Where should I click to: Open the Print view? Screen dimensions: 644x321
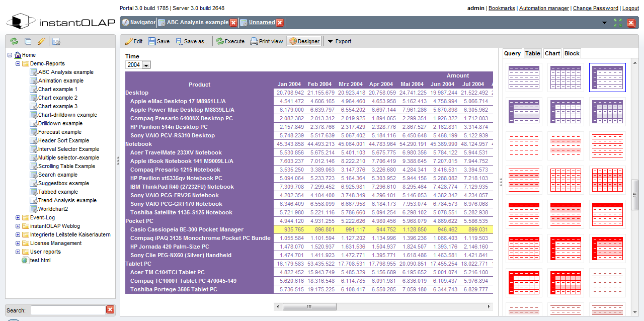[x=267, y=41]
